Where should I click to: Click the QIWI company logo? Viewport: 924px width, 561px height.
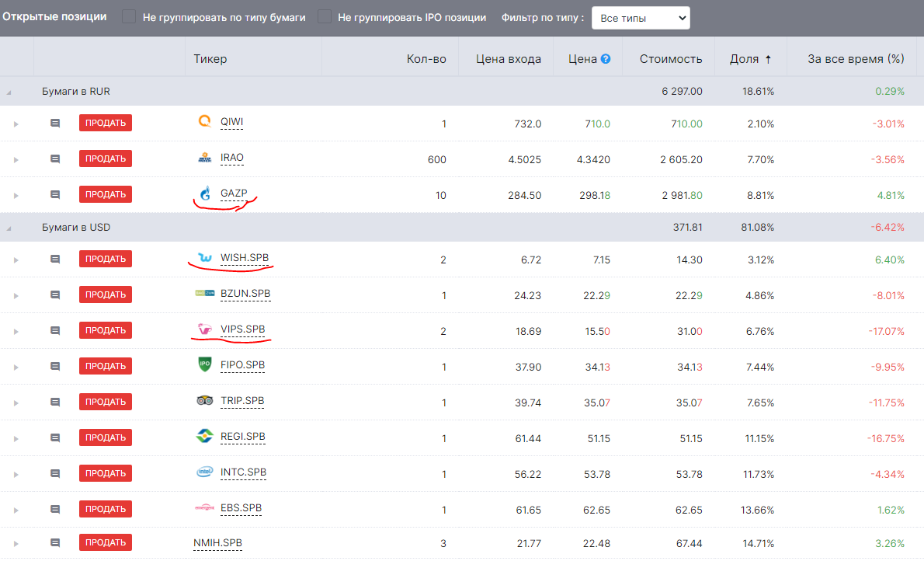point(204,121)
